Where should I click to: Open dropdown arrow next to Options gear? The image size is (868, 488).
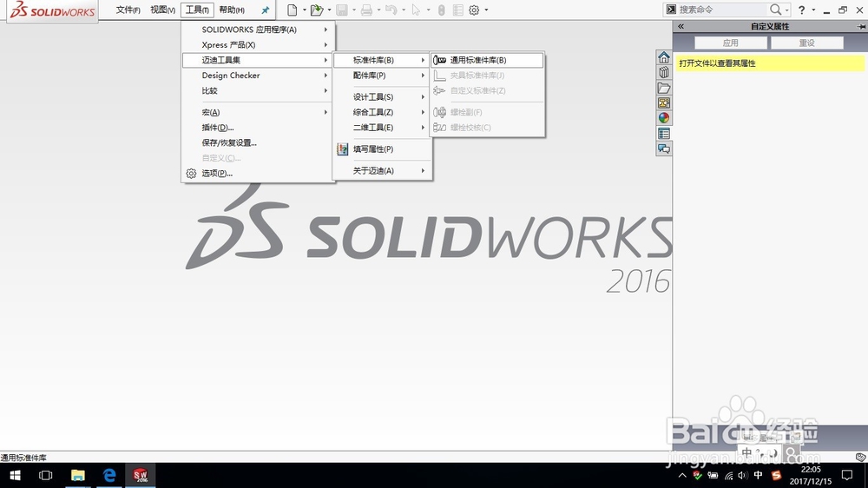pos(486,10)
